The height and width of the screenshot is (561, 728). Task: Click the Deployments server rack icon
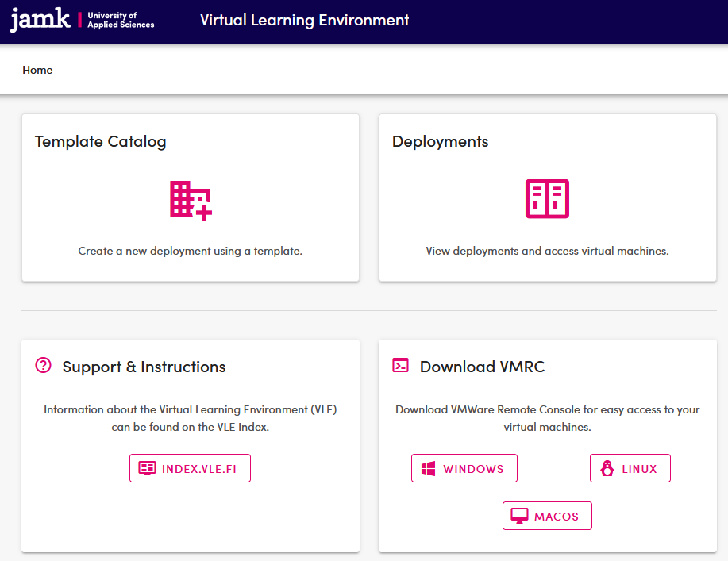point(547,201)
